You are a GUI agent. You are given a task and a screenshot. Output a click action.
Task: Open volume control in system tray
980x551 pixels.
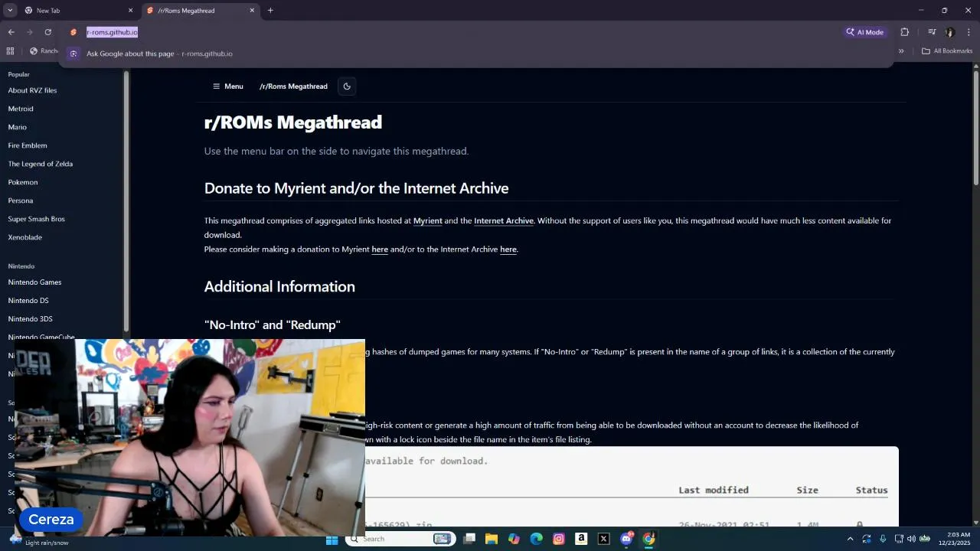911,539
